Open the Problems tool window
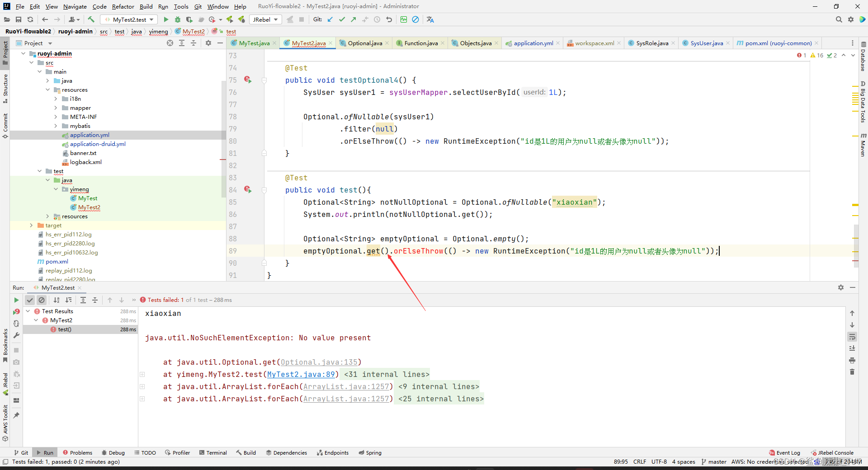868x470 pixels. (x=78, y=452)
